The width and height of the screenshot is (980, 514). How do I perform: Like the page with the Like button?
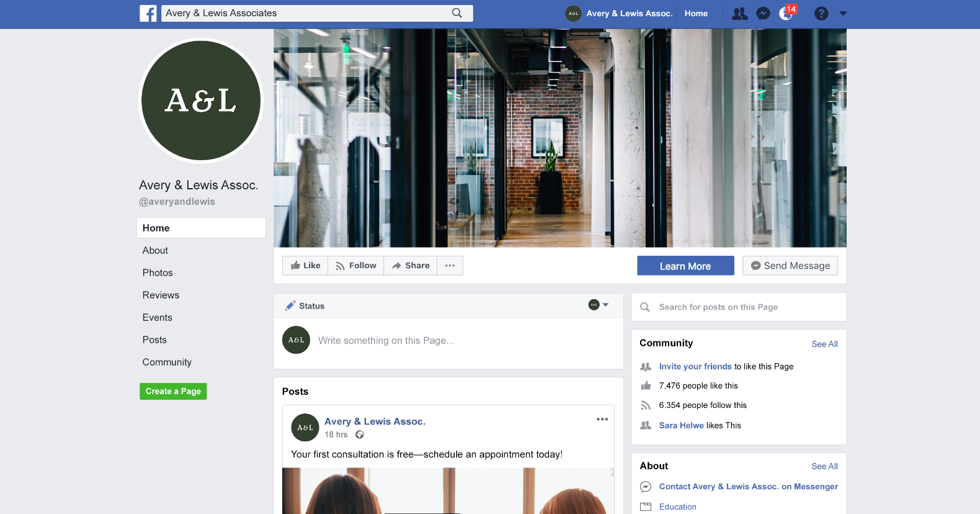click(305, 266)
